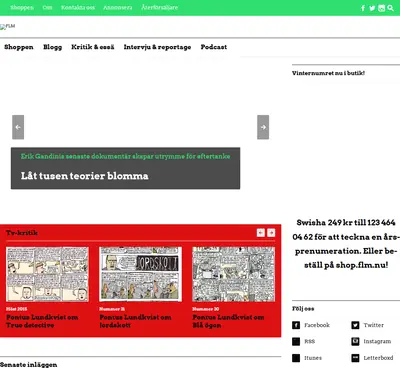Click the Facebook text link under Följ oss
The image size is (400, 368).
tap(317, 325)
